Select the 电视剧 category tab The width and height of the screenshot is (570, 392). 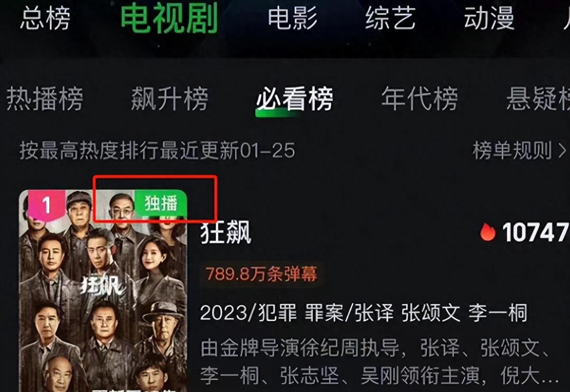[169, 18]
